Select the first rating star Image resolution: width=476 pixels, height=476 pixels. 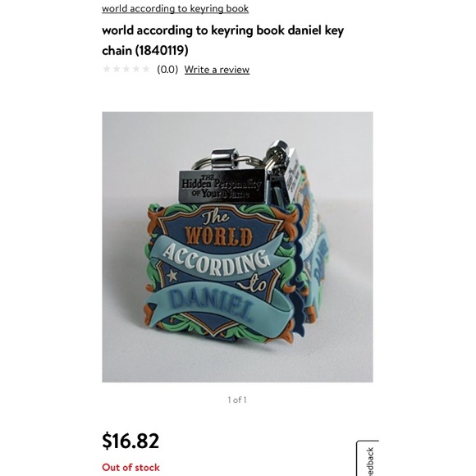[x=107, y=69]
